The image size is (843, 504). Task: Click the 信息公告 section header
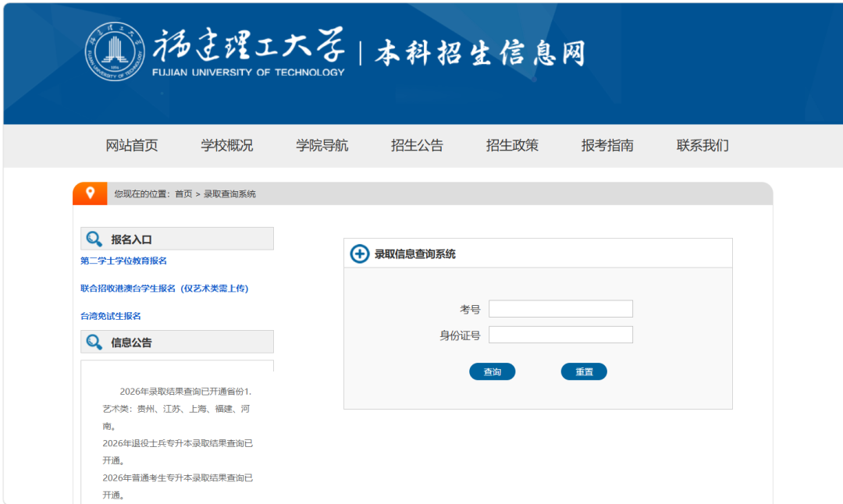177,342
